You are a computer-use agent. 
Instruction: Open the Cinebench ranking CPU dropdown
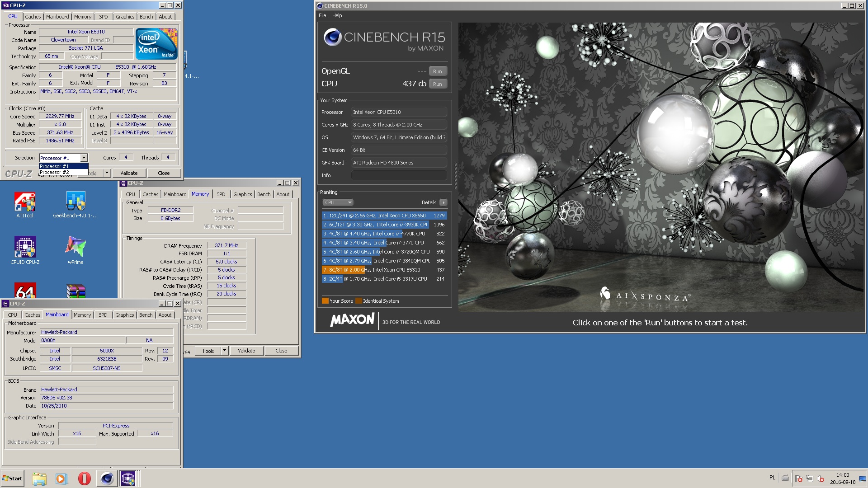(x=338, y=202)
